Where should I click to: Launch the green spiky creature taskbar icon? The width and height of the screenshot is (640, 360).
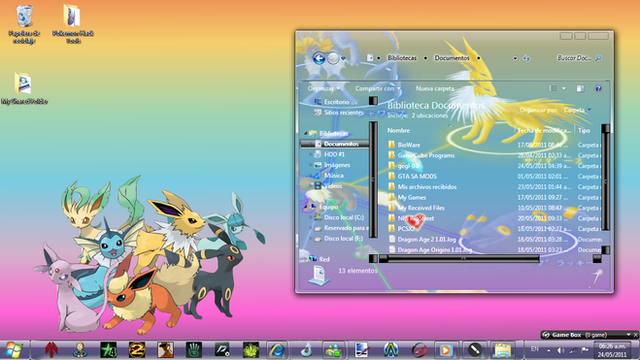pyautogui.click(x=251, y=350)
